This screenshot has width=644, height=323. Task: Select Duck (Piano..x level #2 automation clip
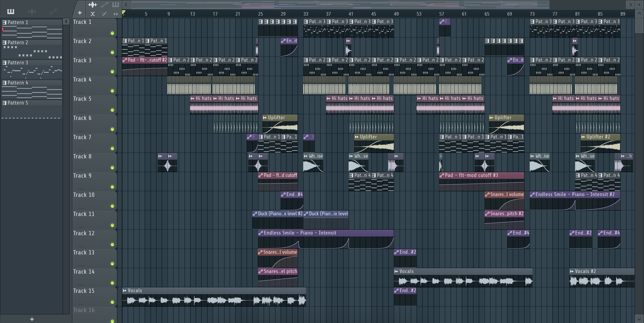pos(278,220)
